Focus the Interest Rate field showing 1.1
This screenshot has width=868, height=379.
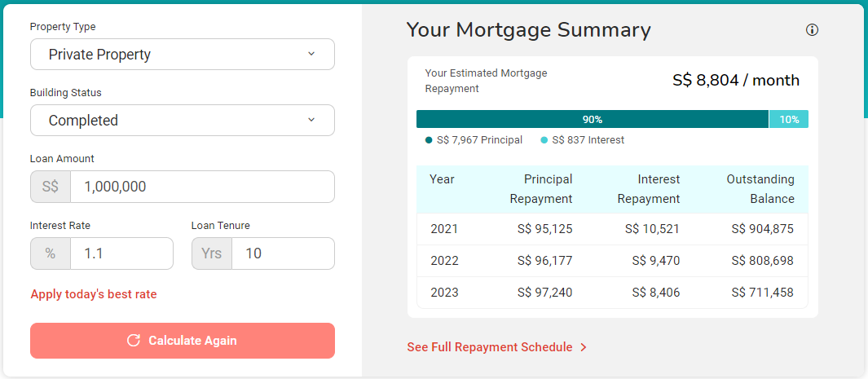121,253
